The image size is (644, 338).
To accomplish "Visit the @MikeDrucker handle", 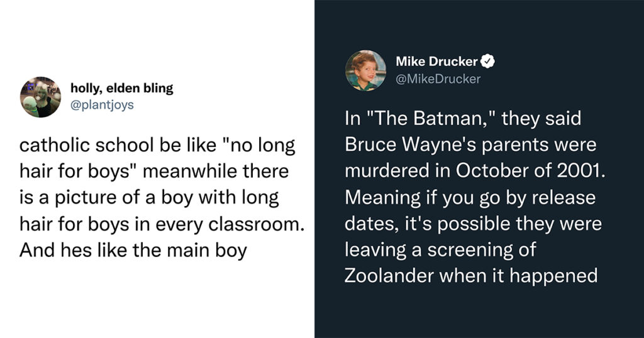I will point(438,79).
